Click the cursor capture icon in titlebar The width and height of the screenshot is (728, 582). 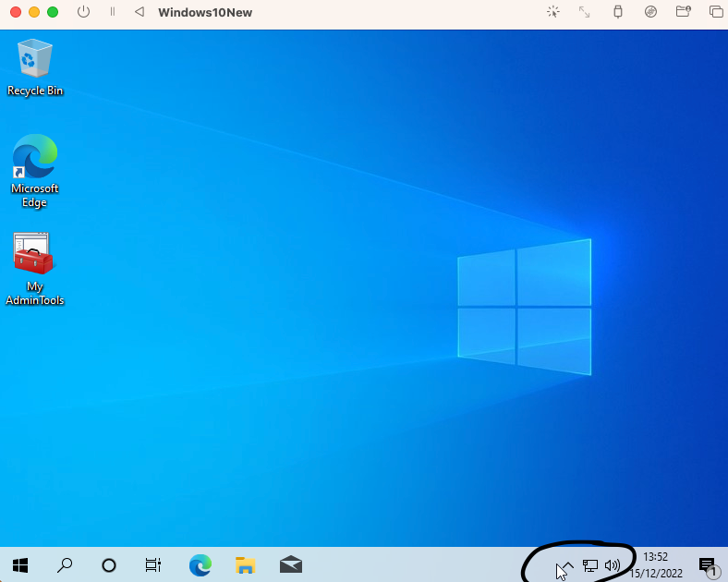pos(553,12)
